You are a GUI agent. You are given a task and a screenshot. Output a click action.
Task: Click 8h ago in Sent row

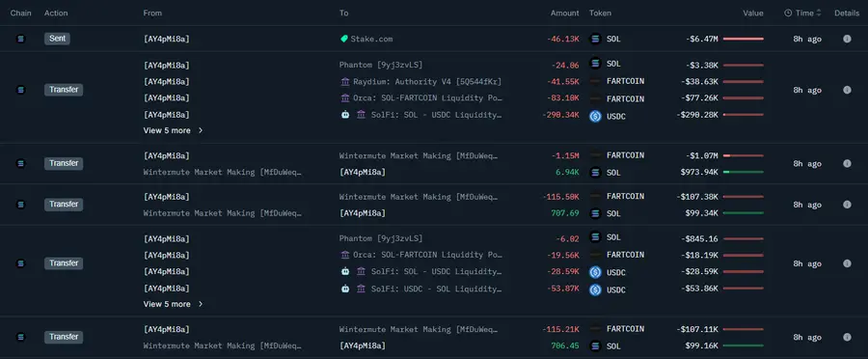click(807, 39)
